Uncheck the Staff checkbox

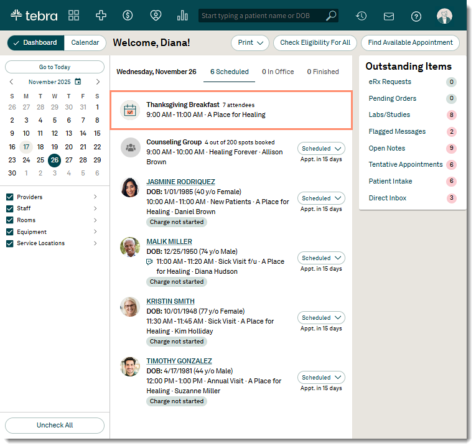pyautogui.click(x=10, y=208)
